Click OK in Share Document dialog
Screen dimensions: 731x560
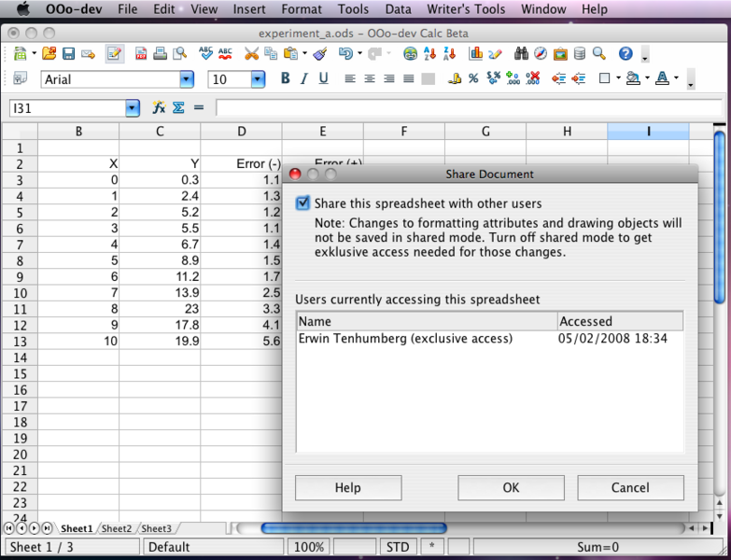(x=511, y=487)
